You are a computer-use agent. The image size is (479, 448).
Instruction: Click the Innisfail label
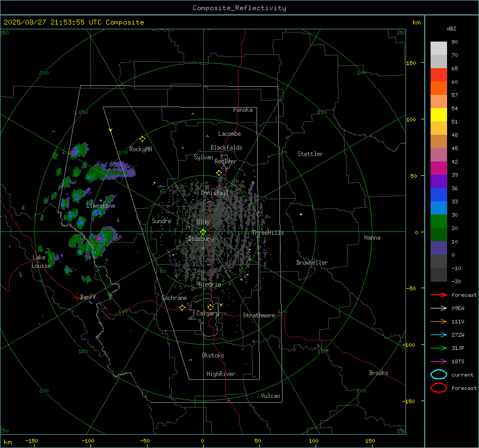pyautogui.click(x=215, y=193)
